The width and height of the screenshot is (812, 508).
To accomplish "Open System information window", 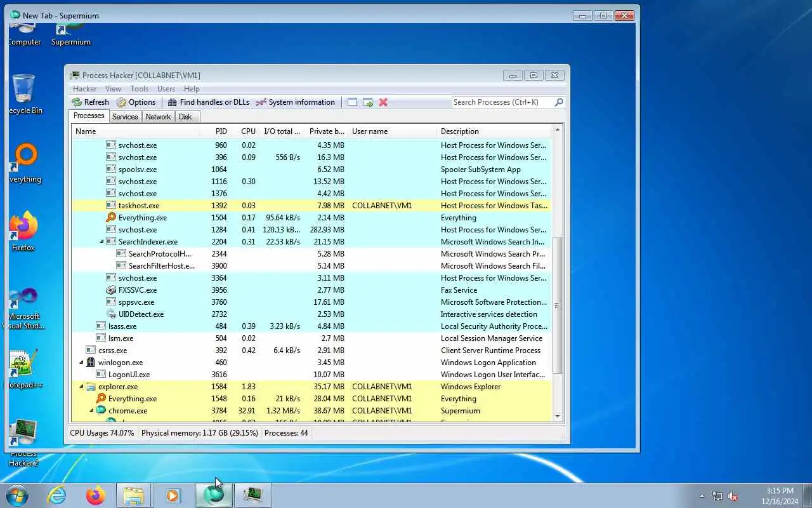I will (x=295, y=102).
